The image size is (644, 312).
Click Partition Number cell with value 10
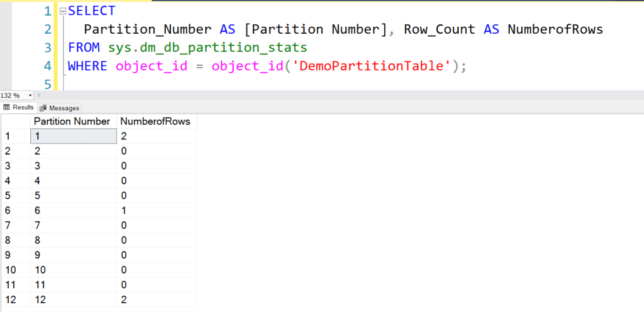point(73,270)
